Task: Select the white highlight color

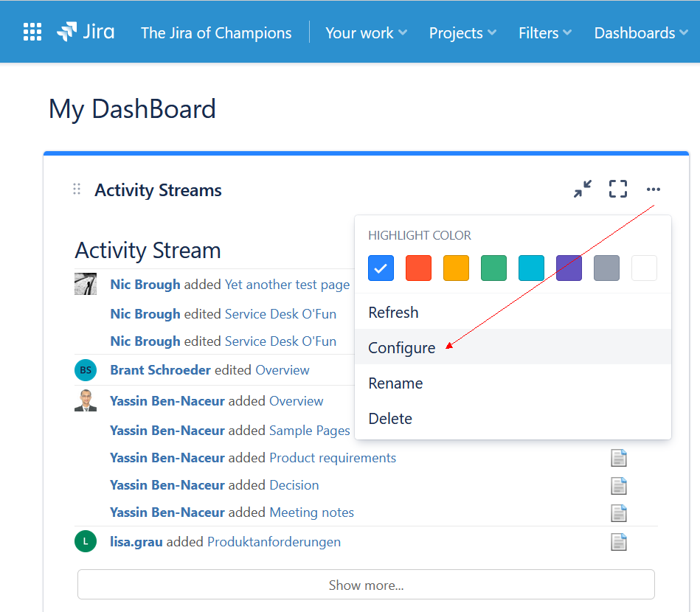Action: 644,268
